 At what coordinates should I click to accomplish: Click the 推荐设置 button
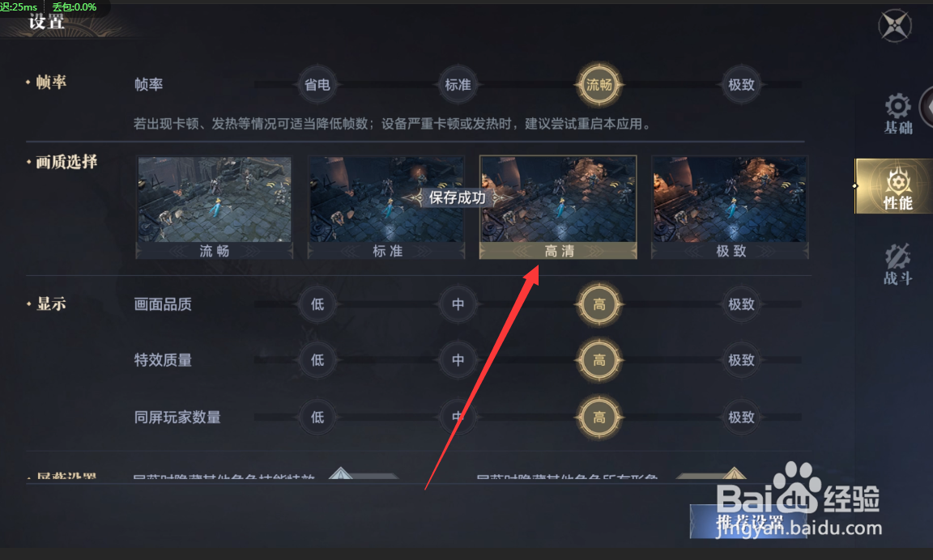click(x=748, y=521)
